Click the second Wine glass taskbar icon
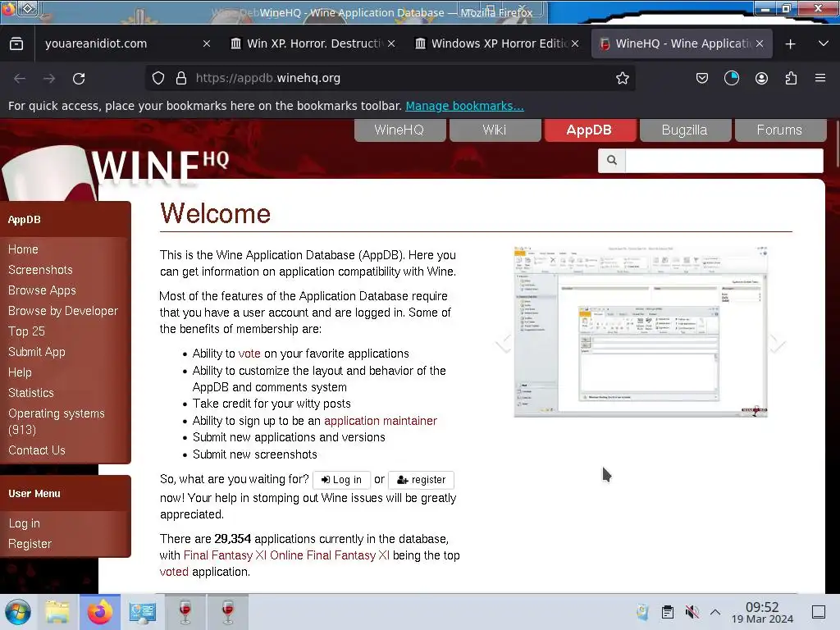This screenshot has height=630, width=840. coord(228,612)
